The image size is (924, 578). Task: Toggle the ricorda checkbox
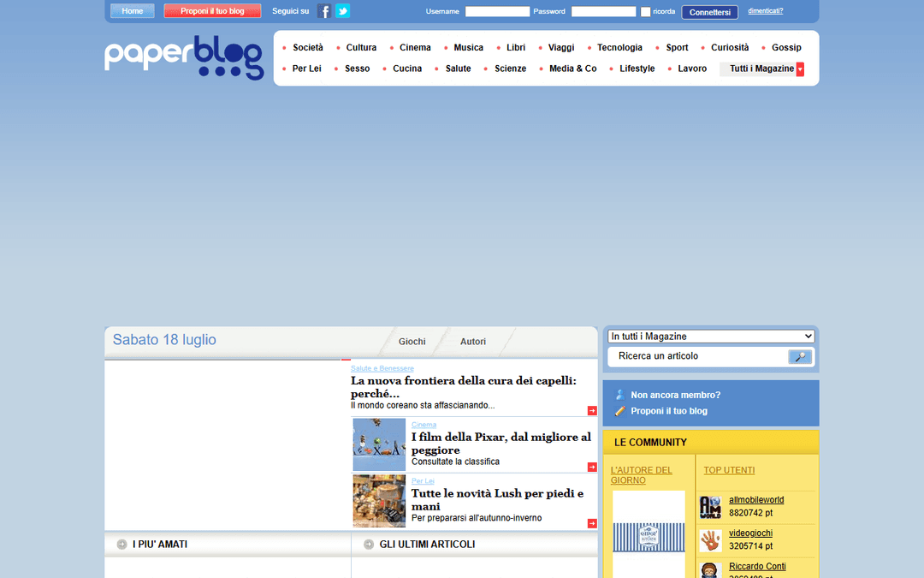coord(645,12)
